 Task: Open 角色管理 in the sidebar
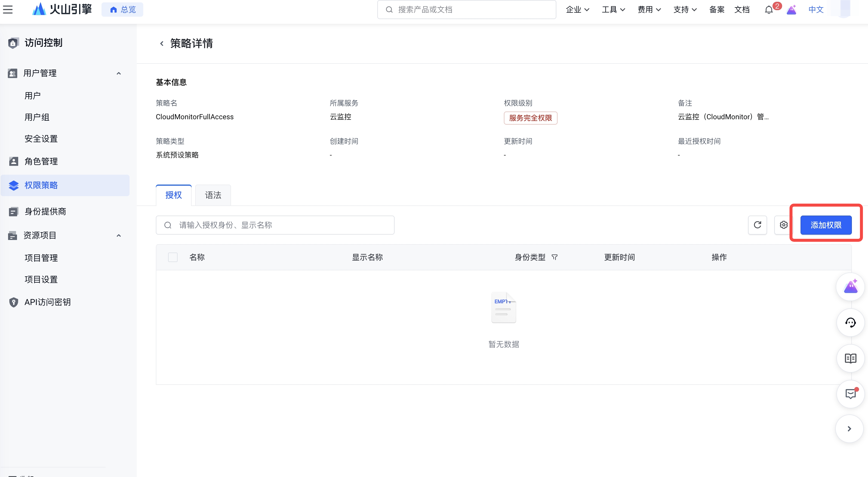(41, 161)
